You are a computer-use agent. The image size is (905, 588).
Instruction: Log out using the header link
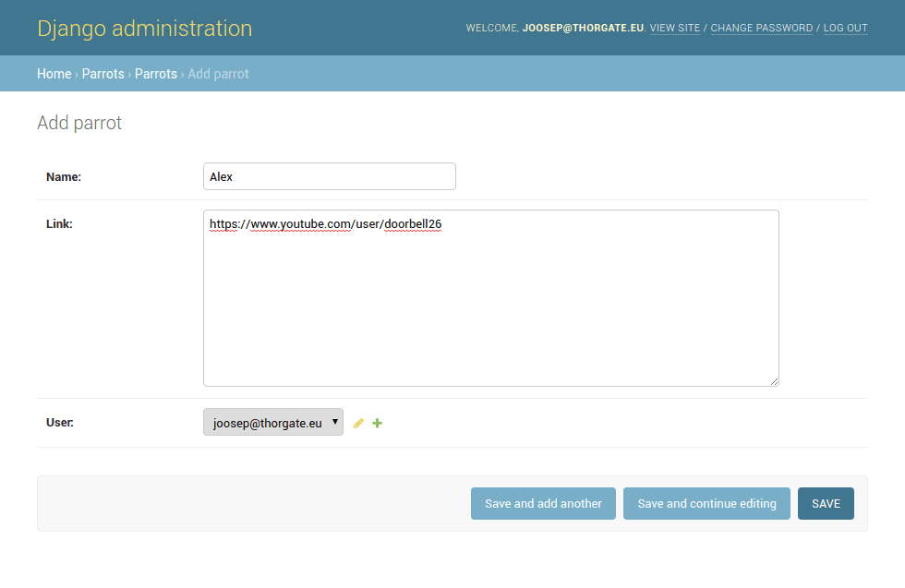[x=845, y=28]
